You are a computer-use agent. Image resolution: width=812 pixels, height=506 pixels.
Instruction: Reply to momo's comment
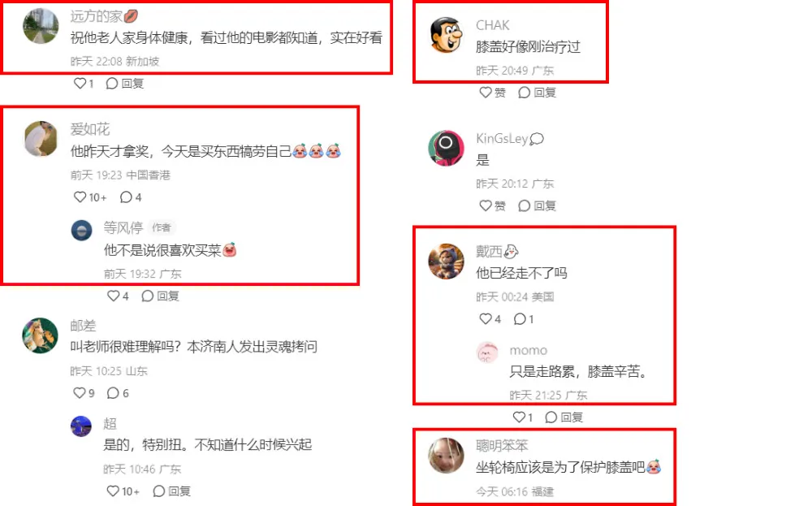564,417
